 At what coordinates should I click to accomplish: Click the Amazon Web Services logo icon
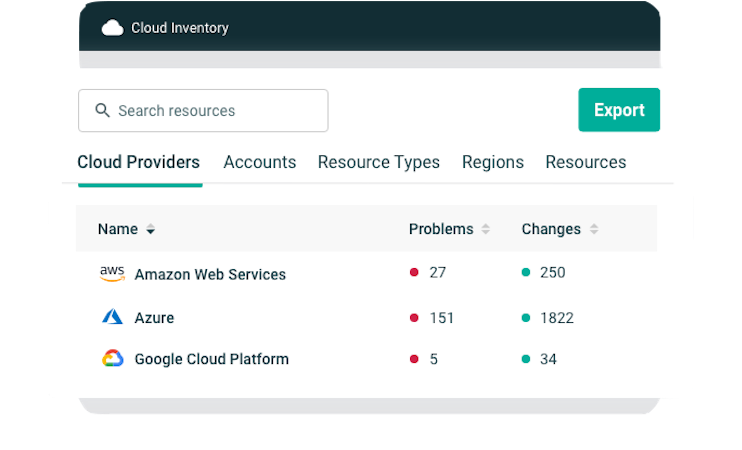point(112,274)
